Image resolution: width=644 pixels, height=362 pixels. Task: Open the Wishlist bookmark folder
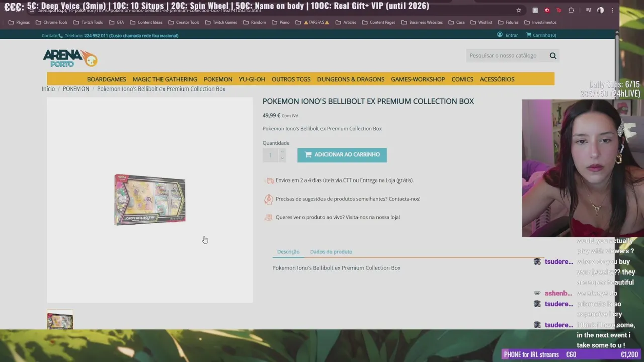481,22
